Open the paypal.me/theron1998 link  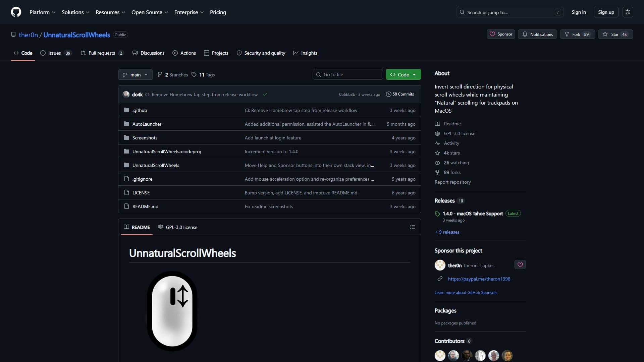click(x=479, y=279)
